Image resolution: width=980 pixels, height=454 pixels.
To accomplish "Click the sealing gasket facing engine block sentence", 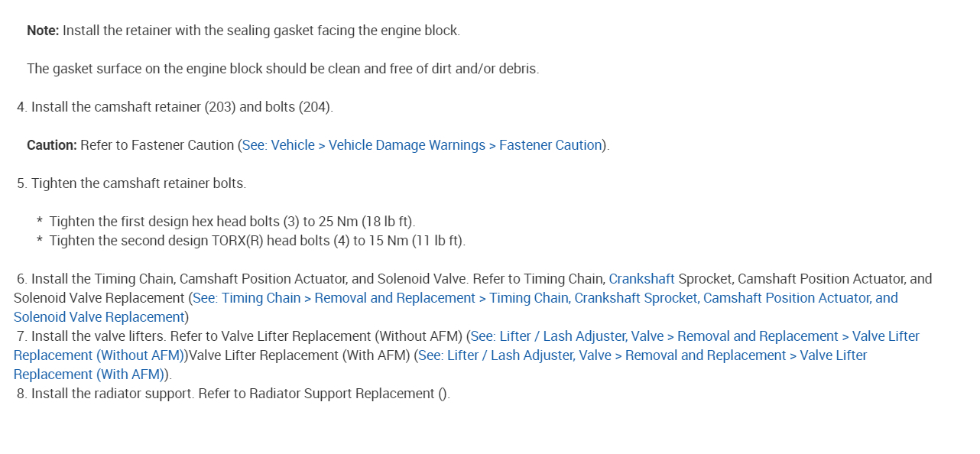I will pos(261,31).
